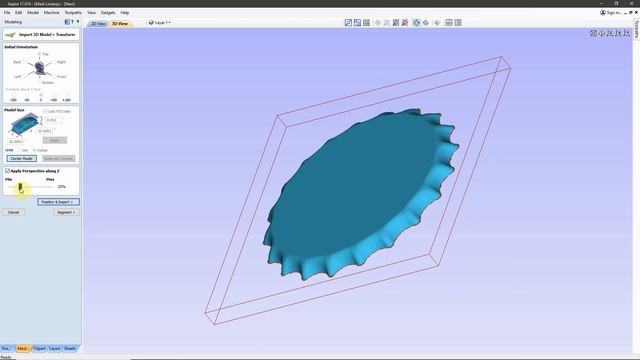Set Z rotation to -180

pyautogui.click(x=14, y=94)
